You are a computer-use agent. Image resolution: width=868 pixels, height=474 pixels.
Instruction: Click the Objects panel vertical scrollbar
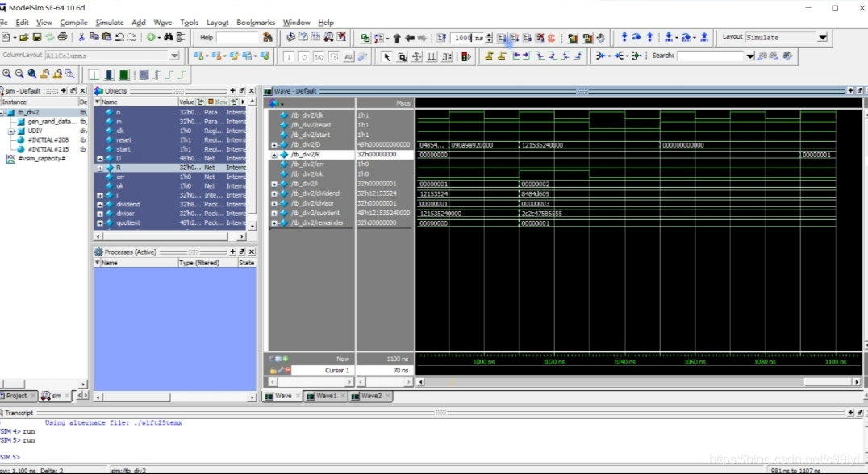(252, 164)
